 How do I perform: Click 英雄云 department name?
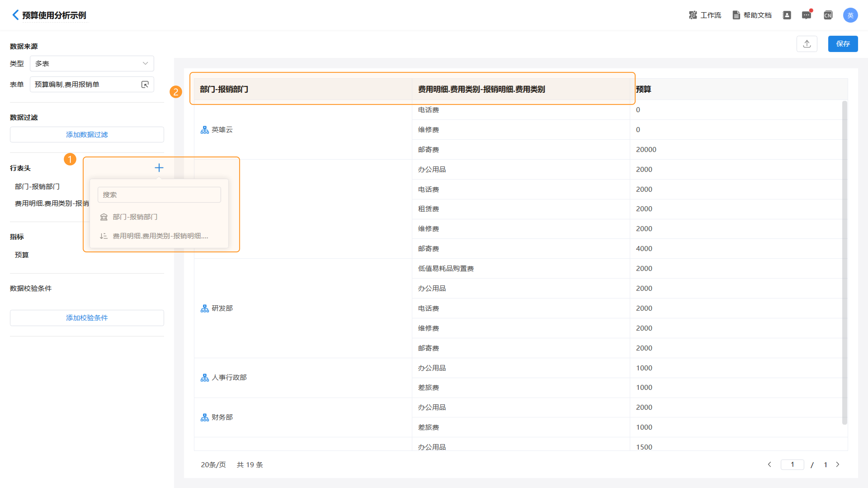tap(222, 130)
